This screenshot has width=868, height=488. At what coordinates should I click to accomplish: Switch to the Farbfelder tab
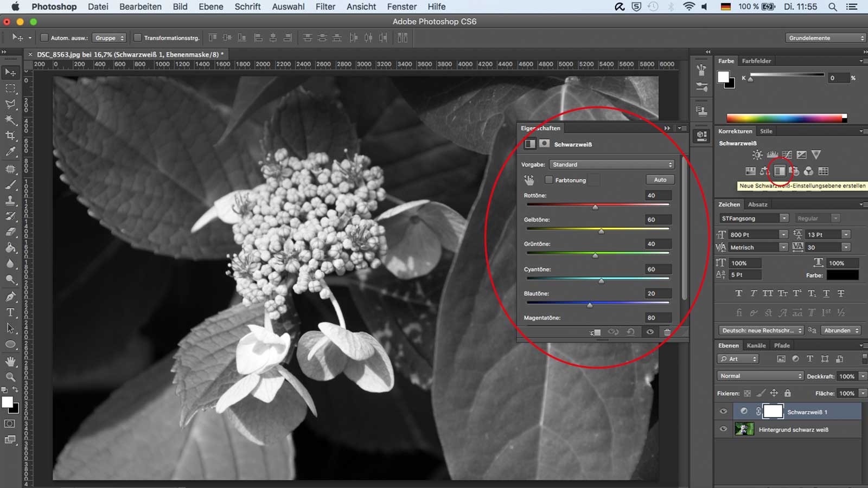click(x=756, y=61)
